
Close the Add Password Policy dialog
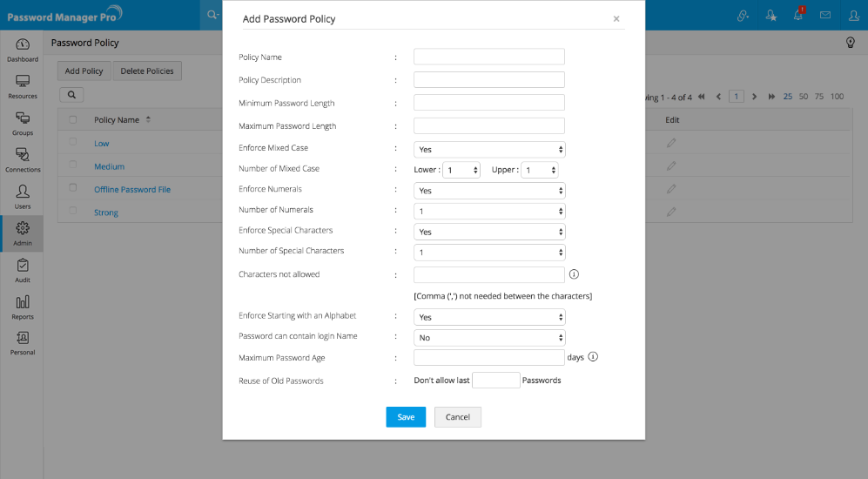tap(616, 18)
